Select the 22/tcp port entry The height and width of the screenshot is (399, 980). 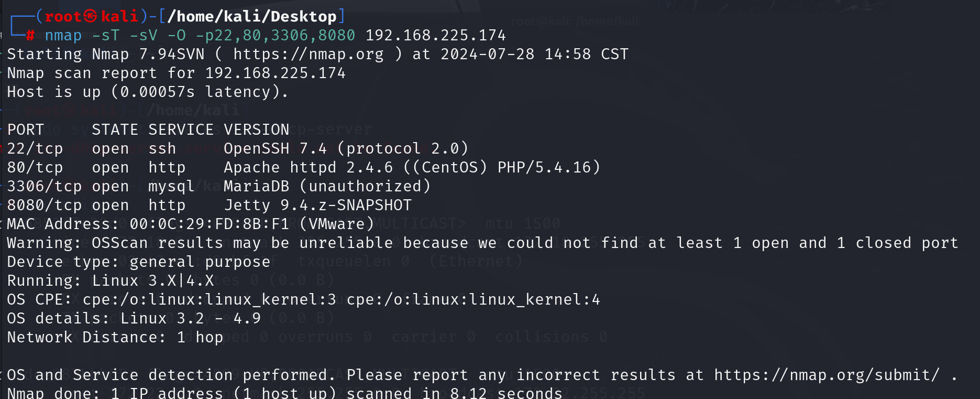click(x=35, y=149)
